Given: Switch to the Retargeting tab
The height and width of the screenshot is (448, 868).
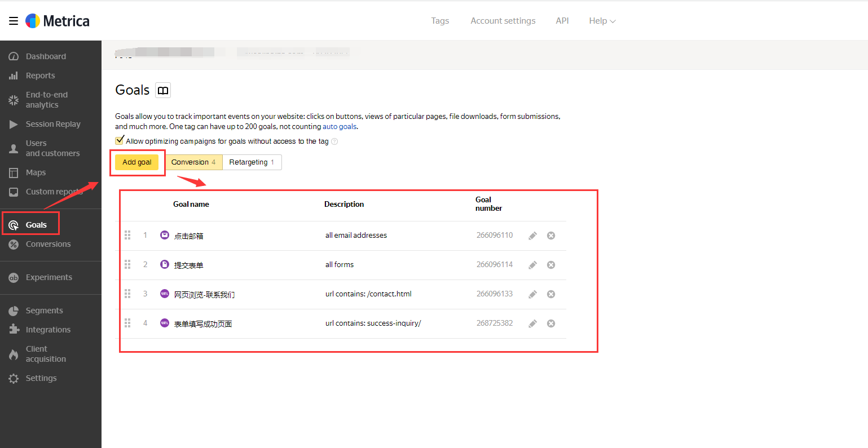Looking at the screenshot, I should coord(252,162).
